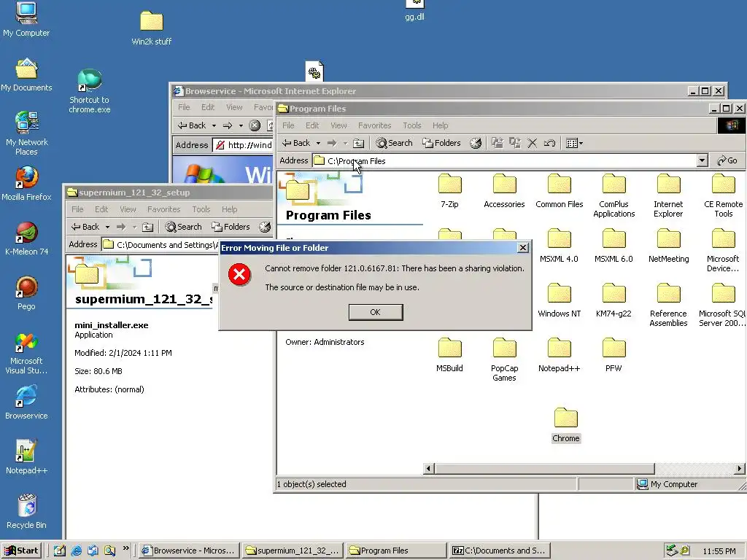Click Search in supermium setup window toolbar
Viewport: 747px width, 560px height.
(x=183, y=227)
